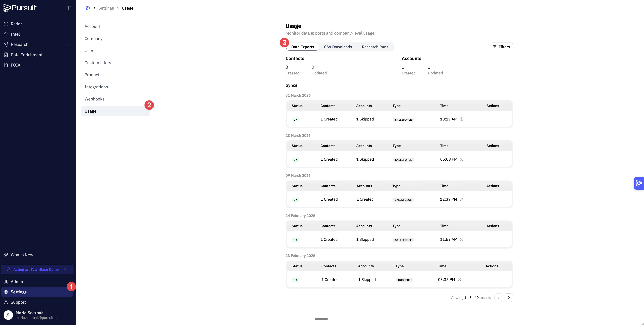
Task: Open the Filters dropdown
Action: (501, 47)
